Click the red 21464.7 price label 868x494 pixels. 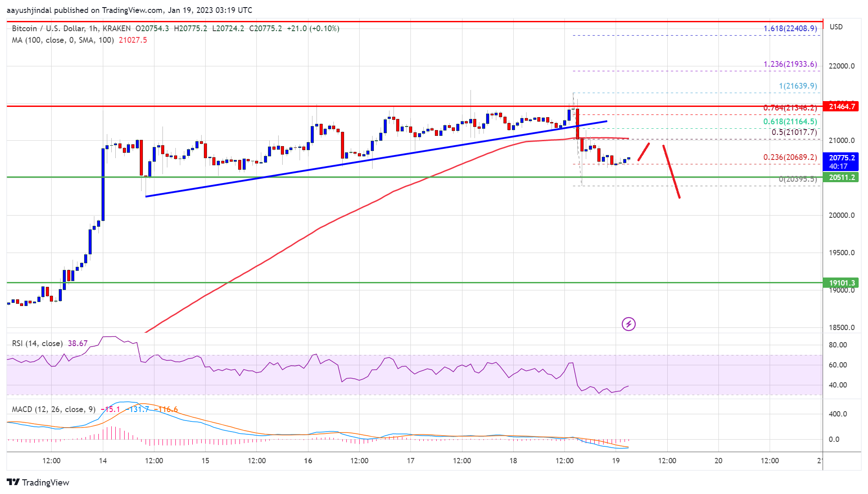(x=840, y=106)
